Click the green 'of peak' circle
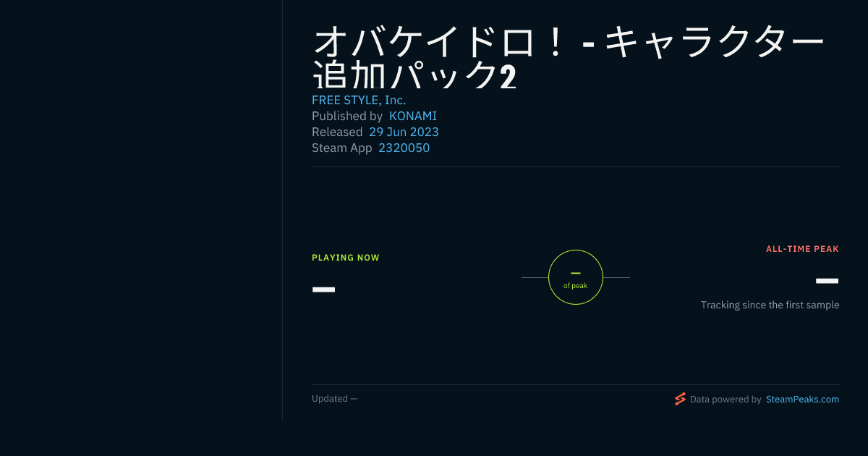 pos(576,277)
